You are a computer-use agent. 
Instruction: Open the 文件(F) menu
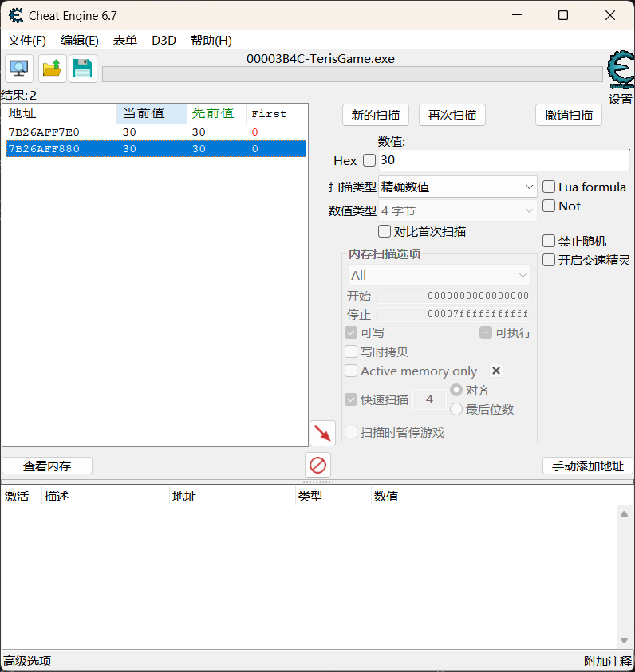(27, 41)
